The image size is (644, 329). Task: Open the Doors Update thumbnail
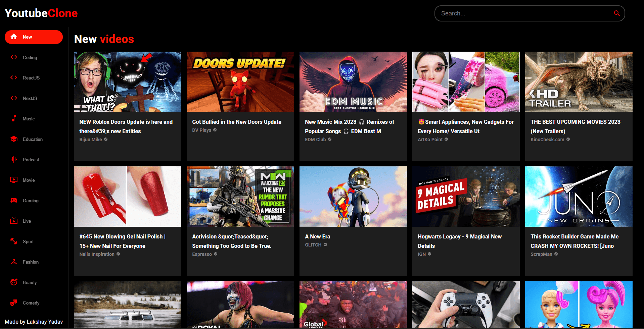[x=240, y=82]
